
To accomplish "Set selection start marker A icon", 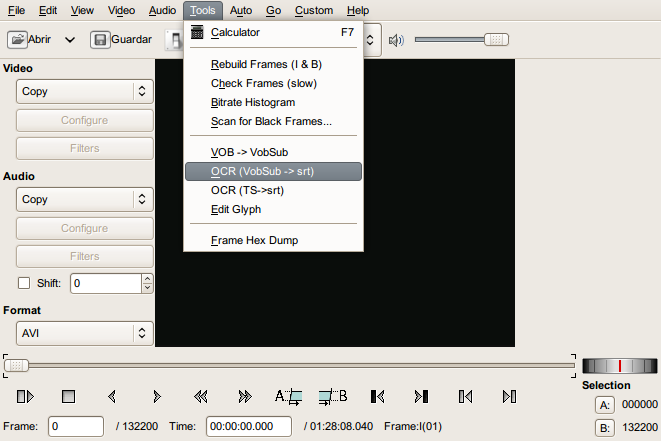I will point(288,396).
